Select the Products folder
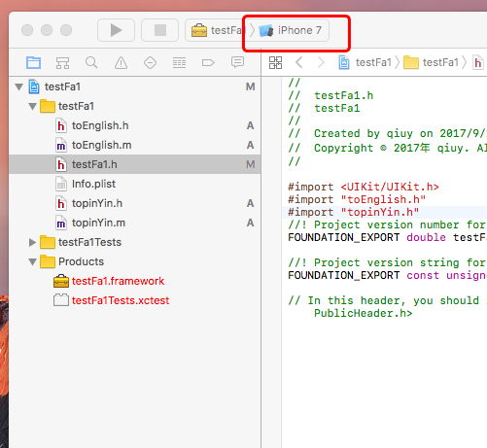This screenshot has height=448, width=487. [x=135, y=261]
